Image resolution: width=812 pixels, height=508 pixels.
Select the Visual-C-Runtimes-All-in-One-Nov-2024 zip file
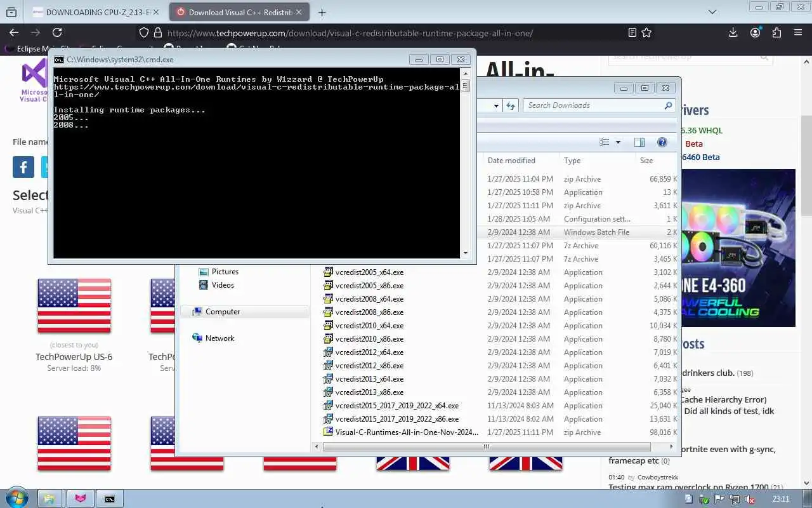pyautogui.click(x=407, y=432)
